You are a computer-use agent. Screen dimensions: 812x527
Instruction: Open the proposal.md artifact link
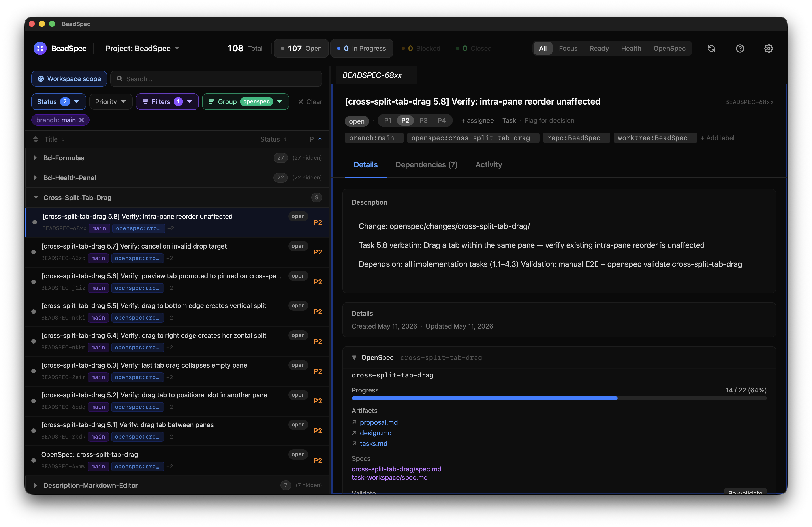pyautogui.click(x=379, y=422)
